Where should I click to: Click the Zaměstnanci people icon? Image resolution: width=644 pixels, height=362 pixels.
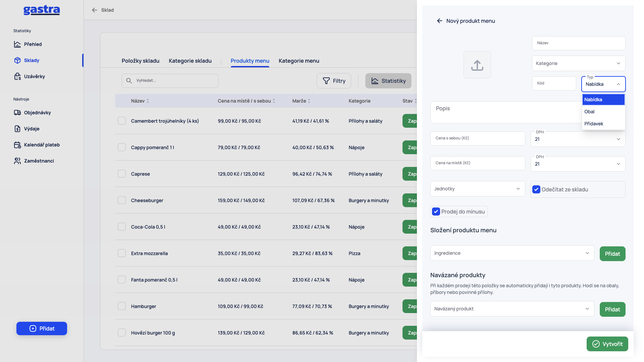click(x=17, y=161)
